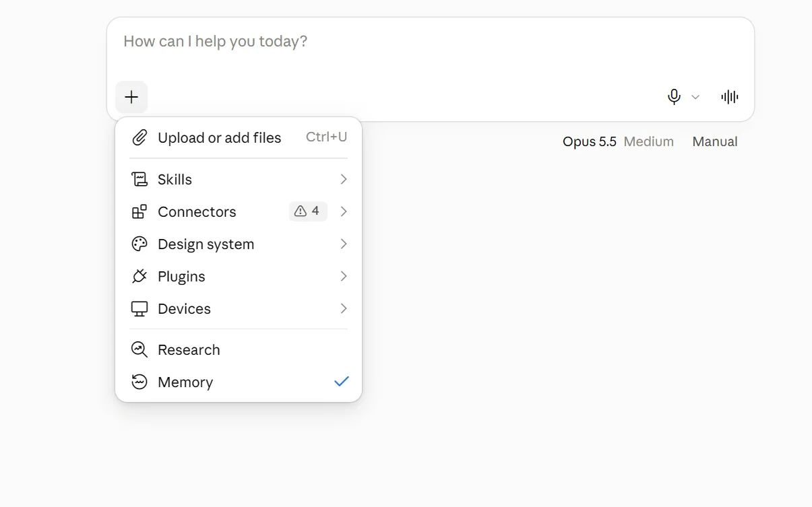812x507 pixels.
Task: Expand the Plugins submenu arrow
Action: (344, 276)
